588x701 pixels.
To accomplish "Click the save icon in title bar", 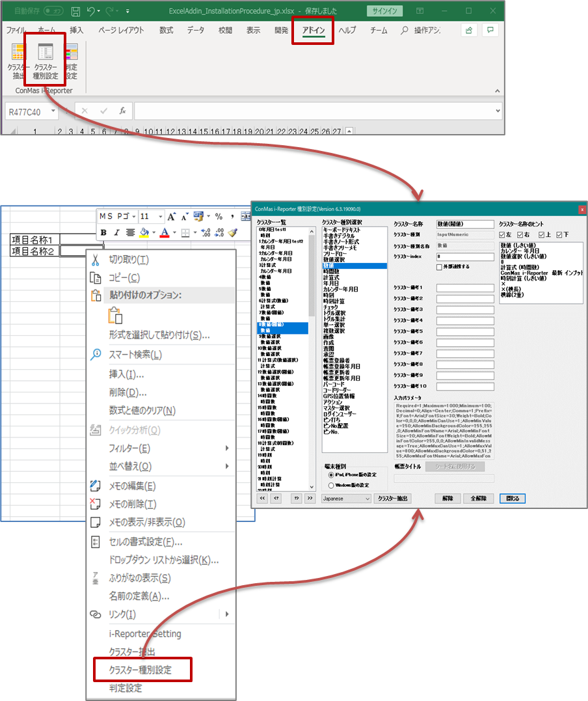I will tap(75, 11).
